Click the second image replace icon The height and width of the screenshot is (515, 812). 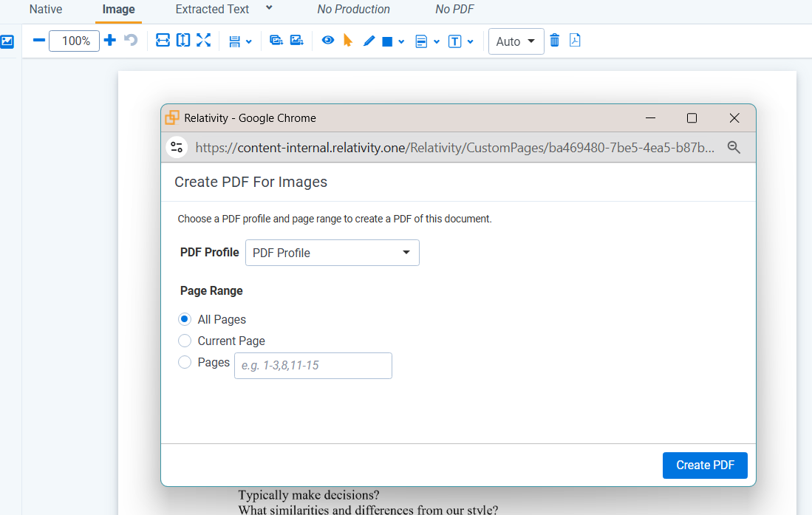pos(297,41)
